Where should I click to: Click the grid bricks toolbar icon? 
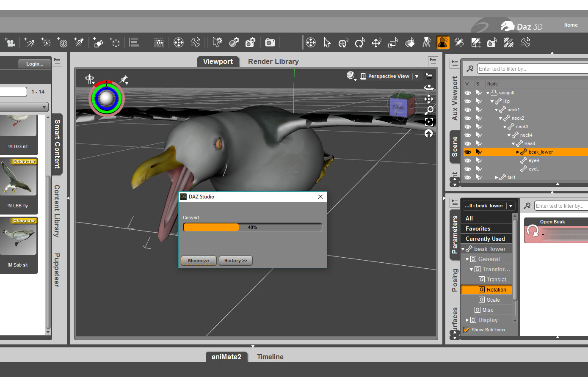[x=159, y=42]
